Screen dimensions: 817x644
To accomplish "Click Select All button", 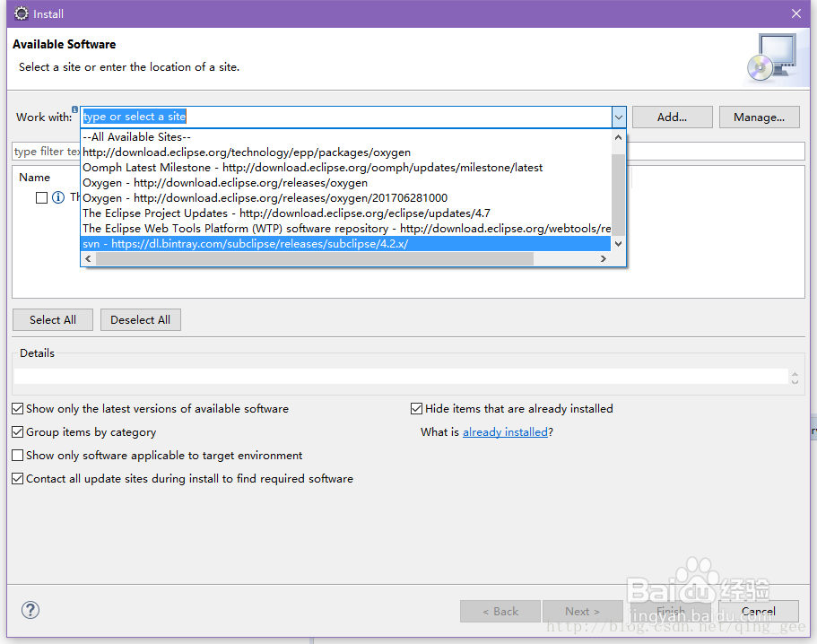I will (x=53, y=320).
